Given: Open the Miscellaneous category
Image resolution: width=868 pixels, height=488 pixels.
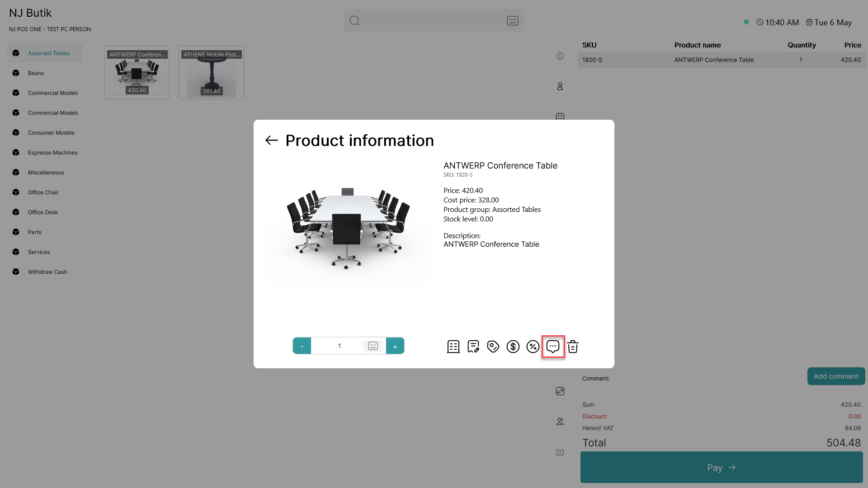Looking at the screenshot, I should [x=45, y=173].
